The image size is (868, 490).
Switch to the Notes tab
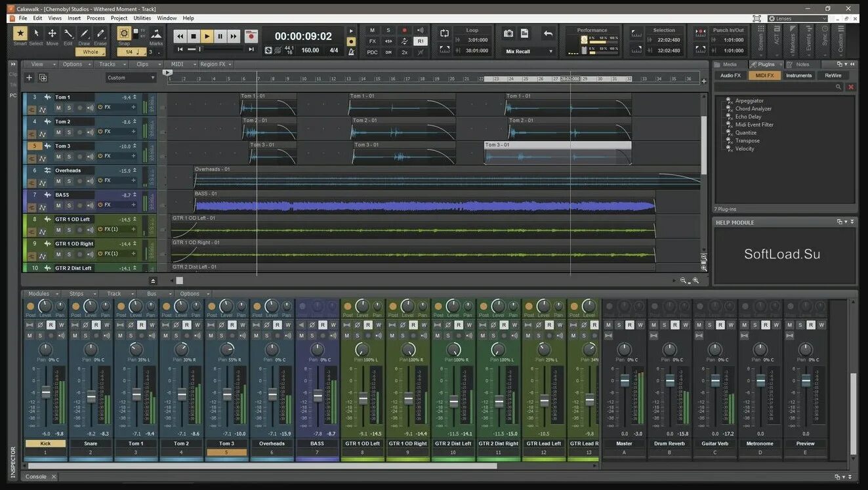click(x=802, y=64)
